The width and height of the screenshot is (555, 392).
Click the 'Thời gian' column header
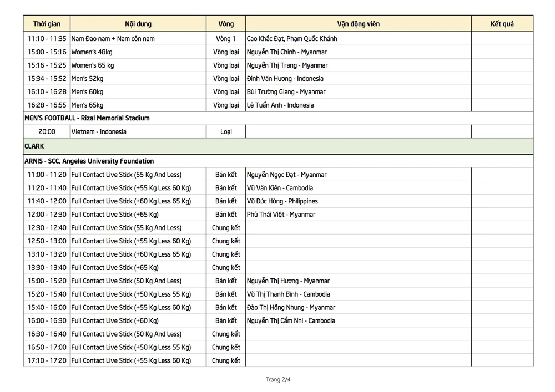tap(47, 24)
